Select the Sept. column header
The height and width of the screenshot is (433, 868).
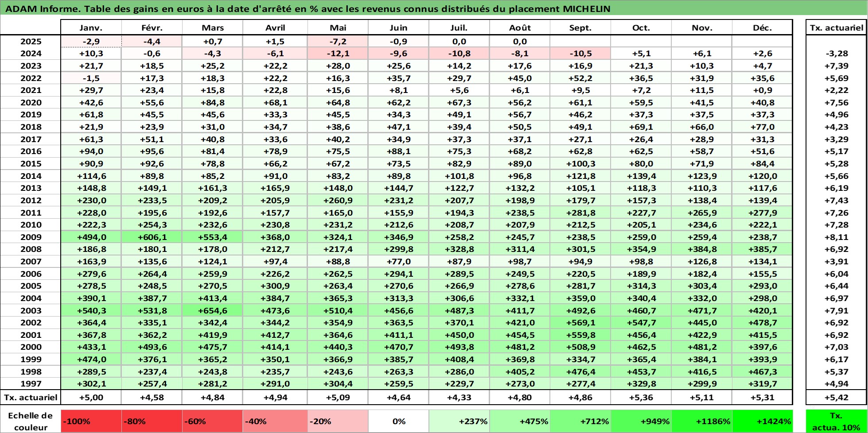pyautogui.click(x=580, y=27)
